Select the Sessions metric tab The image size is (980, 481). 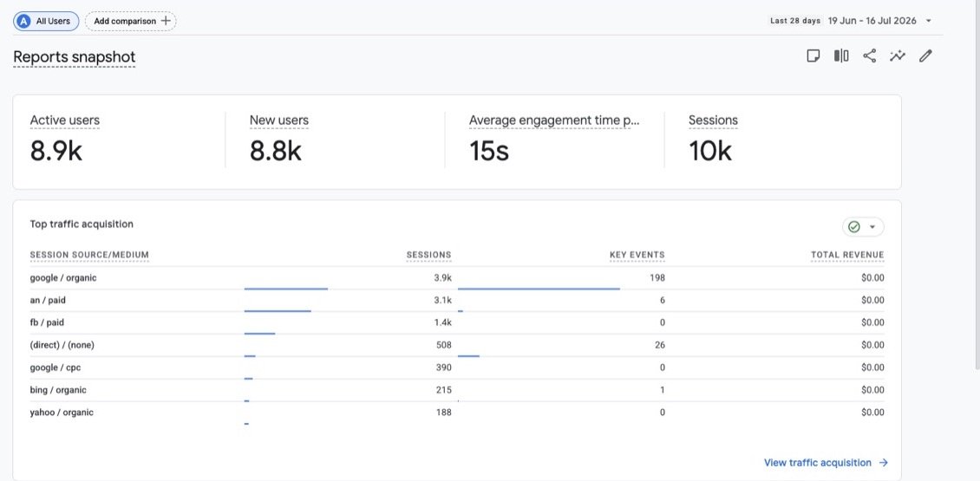713,120
